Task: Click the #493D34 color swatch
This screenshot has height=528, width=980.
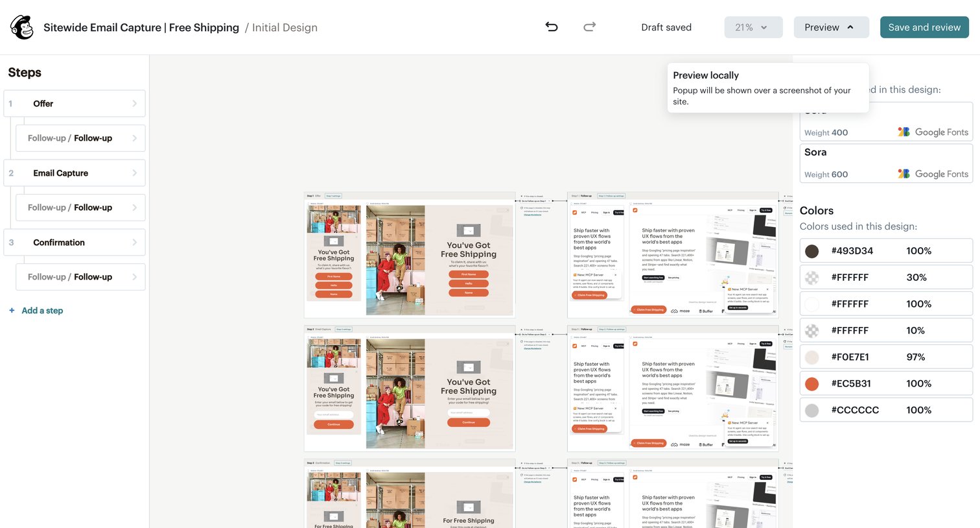Action: click(x=811, y=251)
